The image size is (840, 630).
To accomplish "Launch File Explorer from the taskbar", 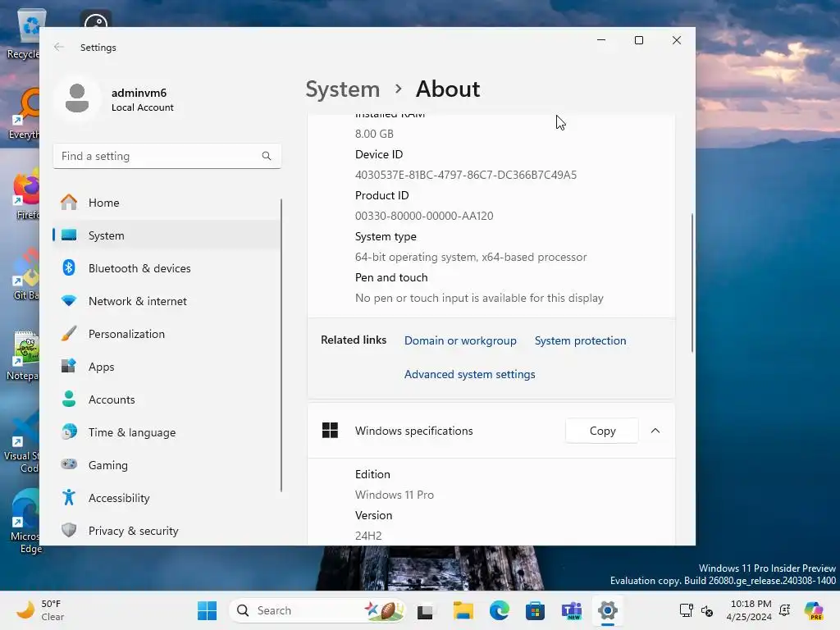I will point(463,610).
